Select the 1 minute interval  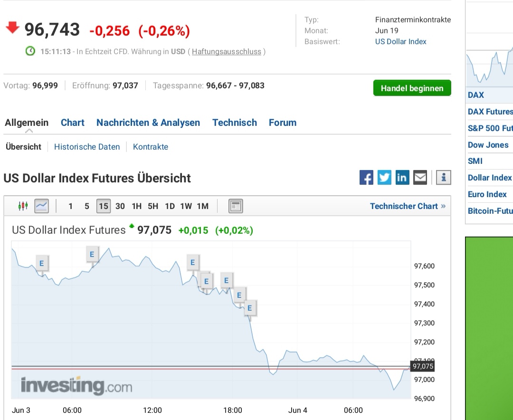70,206
